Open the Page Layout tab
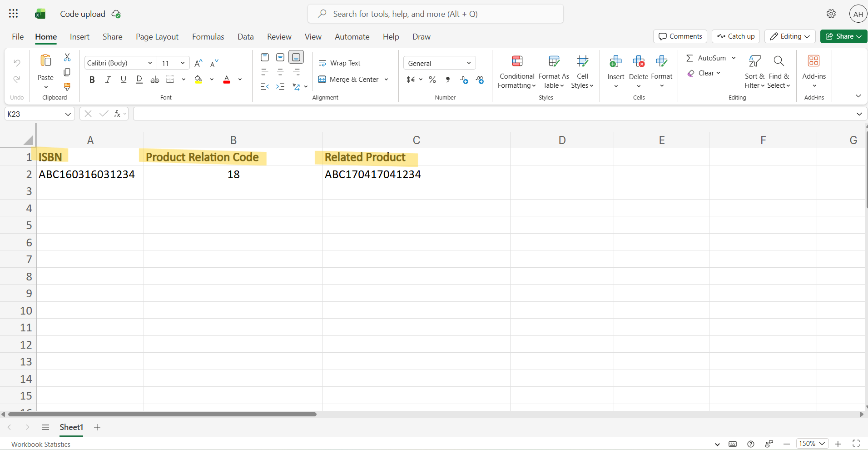The width and height of the screenshot is (868, 450). [x=157, y=37]
